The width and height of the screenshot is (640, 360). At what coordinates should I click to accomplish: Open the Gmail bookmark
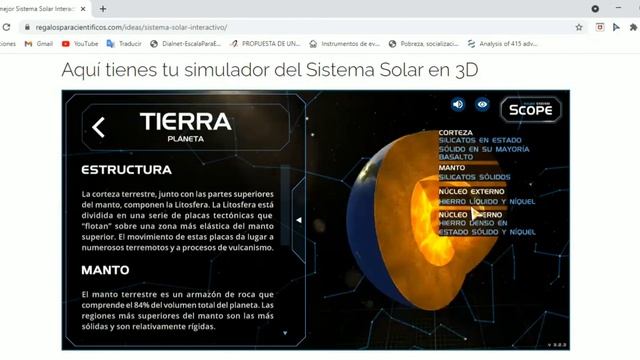point(39,44)
